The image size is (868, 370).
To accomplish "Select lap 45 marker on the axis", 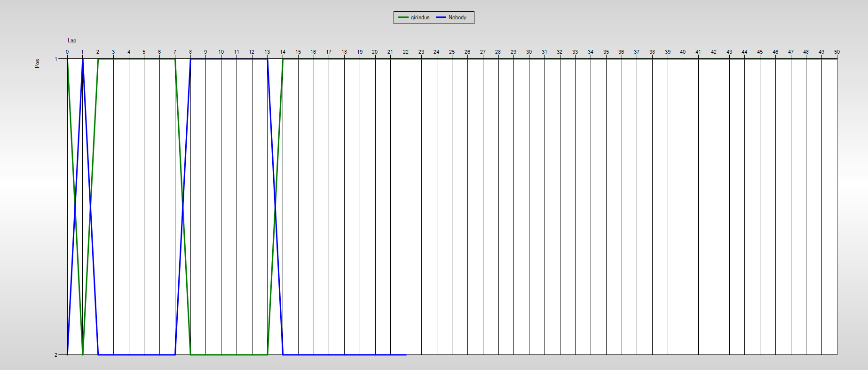I will point(760,52).
